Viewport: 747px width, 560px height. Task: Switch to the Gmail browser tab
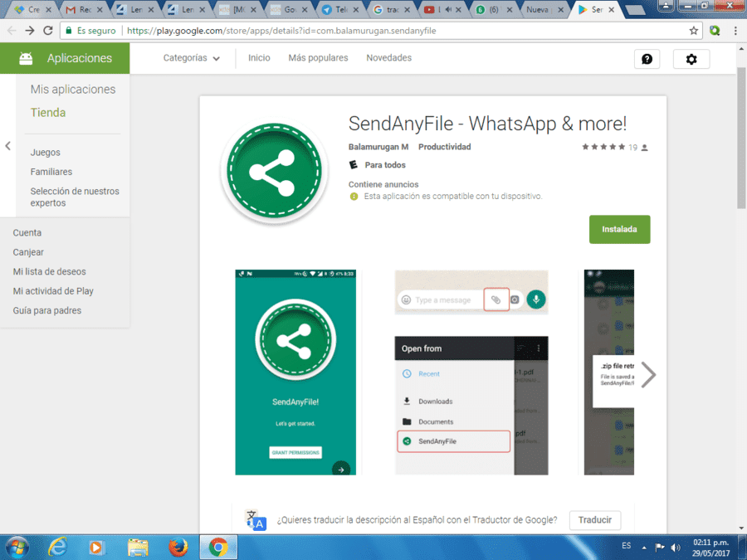[85, 9]
